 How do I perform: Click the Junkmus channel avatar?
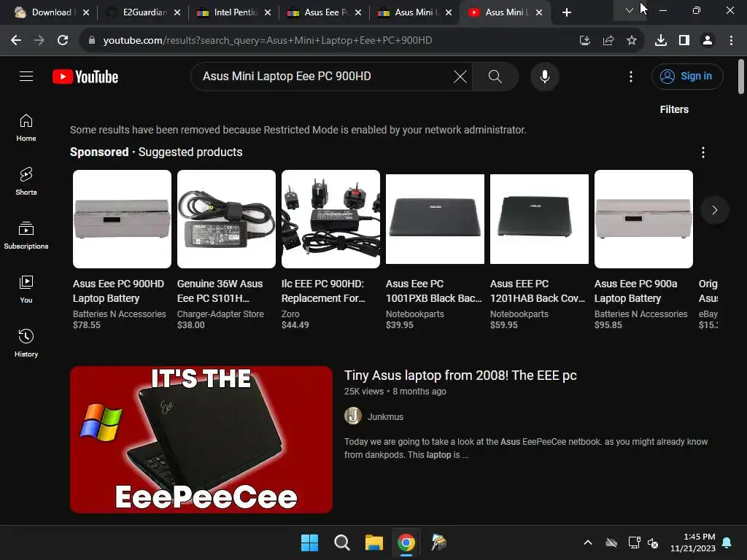click(x=352, y=416)
